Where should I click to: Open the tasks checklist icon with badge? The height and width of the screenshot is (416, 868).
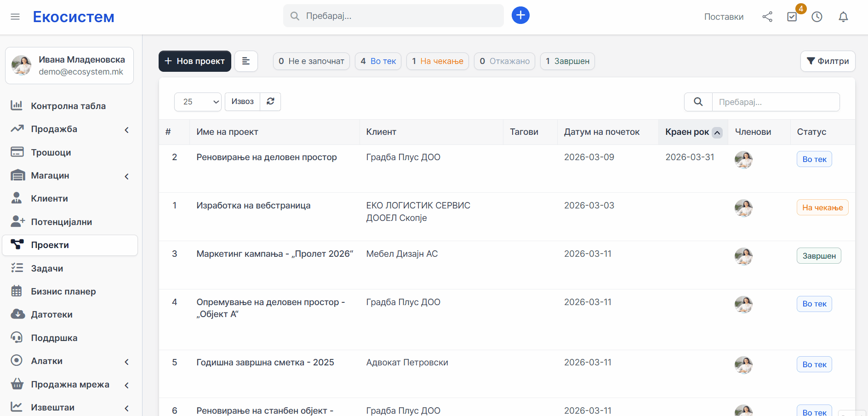(x=792, y=17)
